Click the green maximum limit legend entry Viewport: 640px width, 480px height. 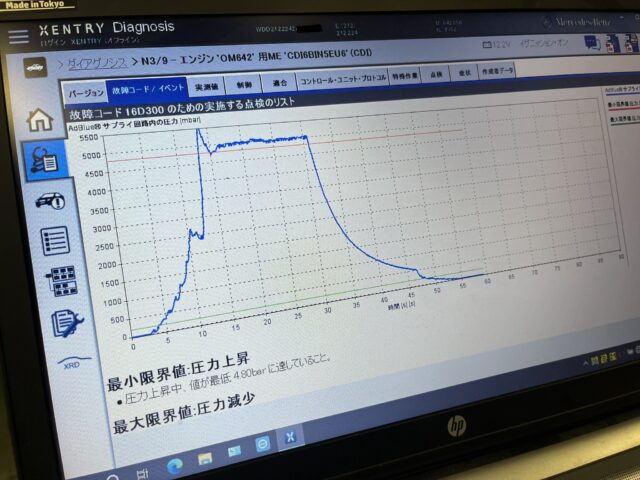pyautogui.click(x=625, y=119)
